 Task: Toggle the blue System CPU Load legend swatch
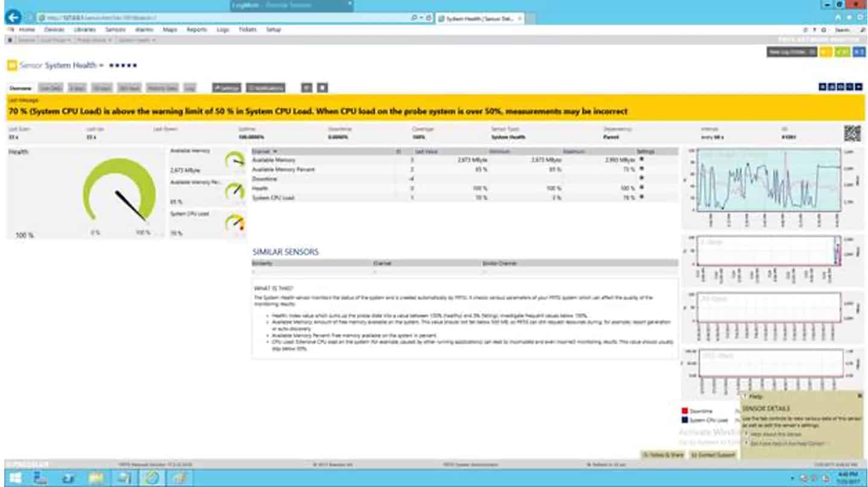tap(685, 420)
